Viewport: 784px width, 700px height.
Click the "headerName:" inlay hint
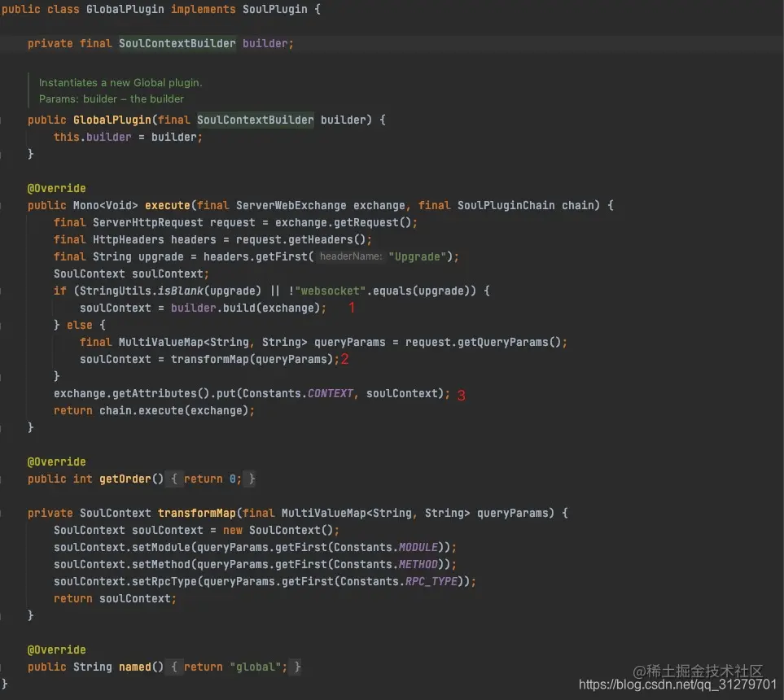[351, 256]
